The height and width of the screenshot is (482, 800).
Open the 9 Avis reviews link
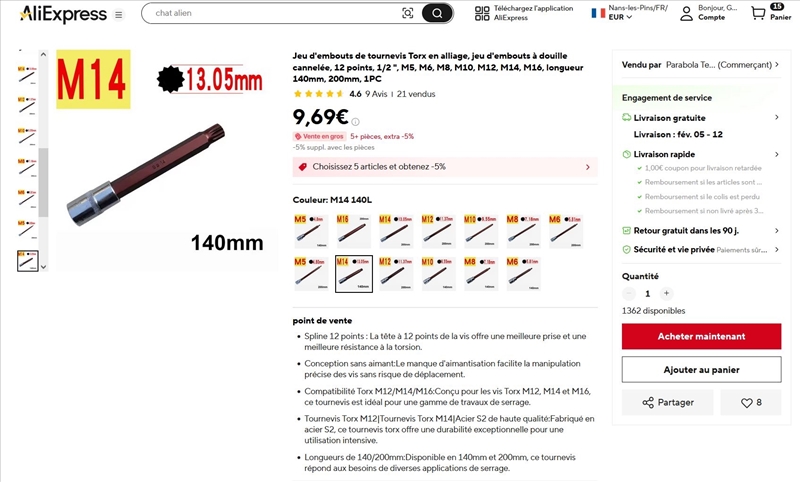(x=376, y=94)
